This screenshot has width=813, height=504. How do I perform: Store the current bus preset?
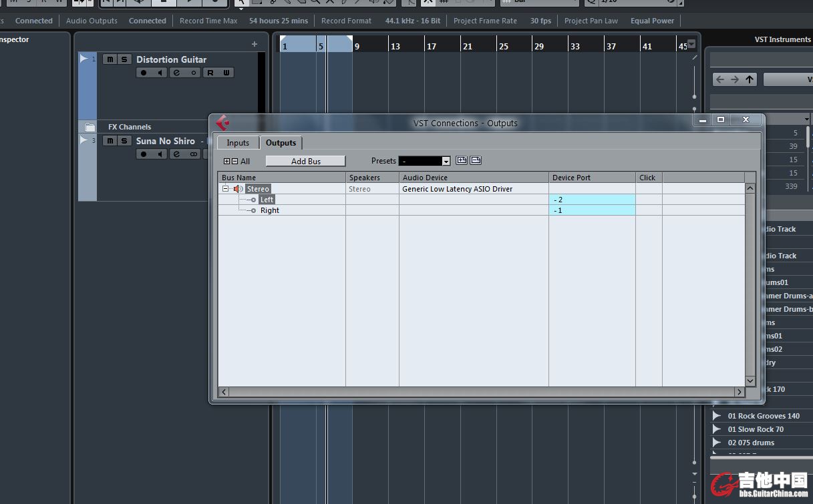pos(462,160)
